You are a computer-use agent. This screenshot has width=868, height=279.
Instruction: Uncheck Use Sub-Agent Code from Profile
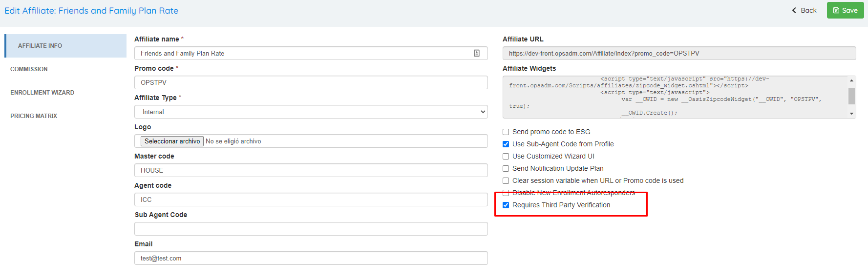pos(506,144)
